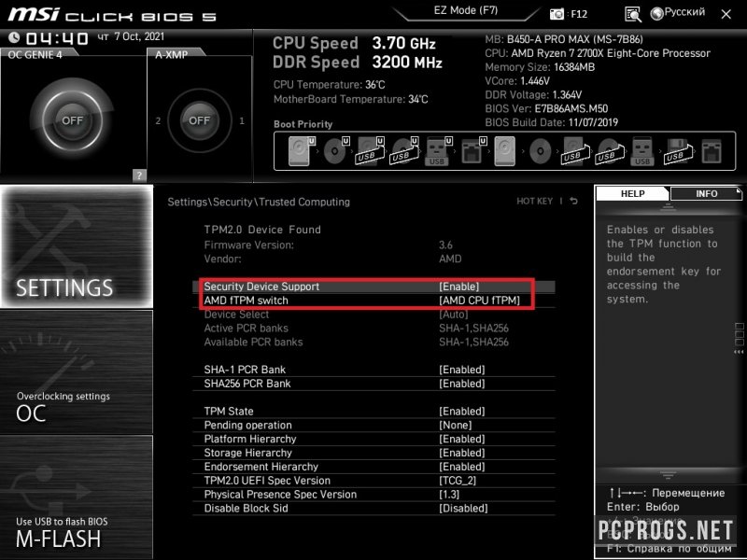Open the OC overclocking settings section
Screen dimensions: 747x560
(77, 371)
